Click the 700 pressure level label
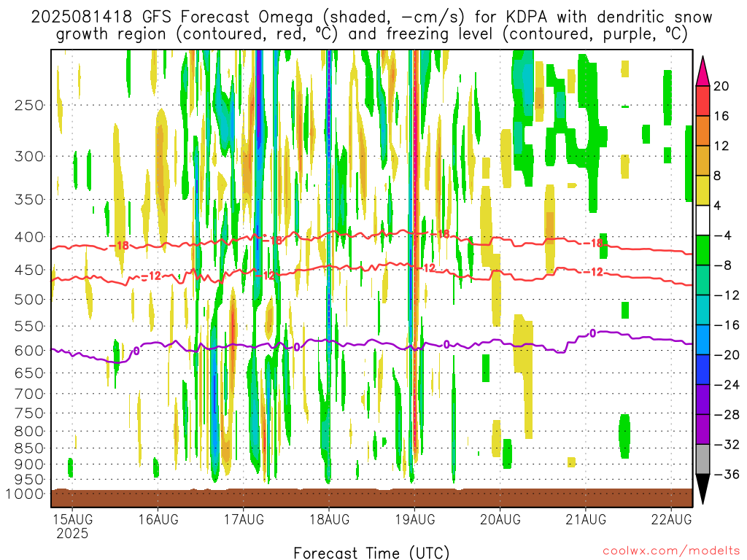747x560 pixels. tap(29, 394)
